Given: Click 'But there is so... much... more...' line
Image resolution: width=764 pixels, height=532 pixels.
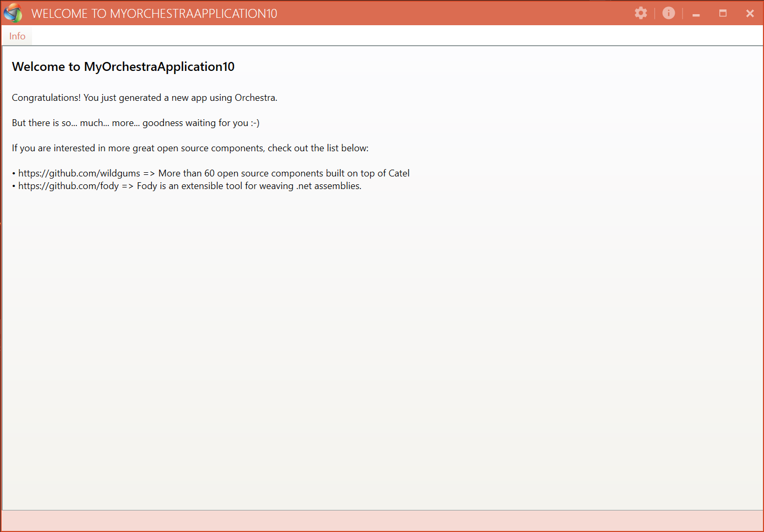Looking at the screenshot, I should click(135, 123).
